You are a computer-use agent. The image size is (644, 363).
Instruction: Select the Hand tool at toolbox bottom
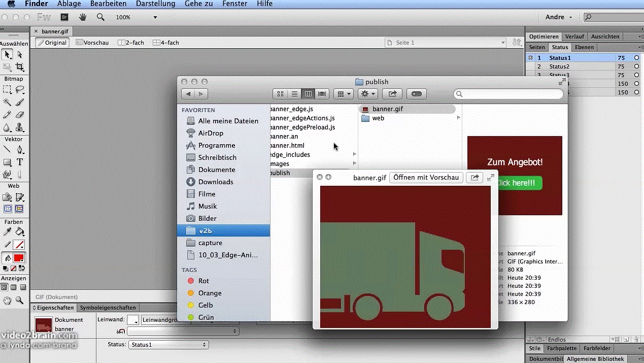pos(7,300)
